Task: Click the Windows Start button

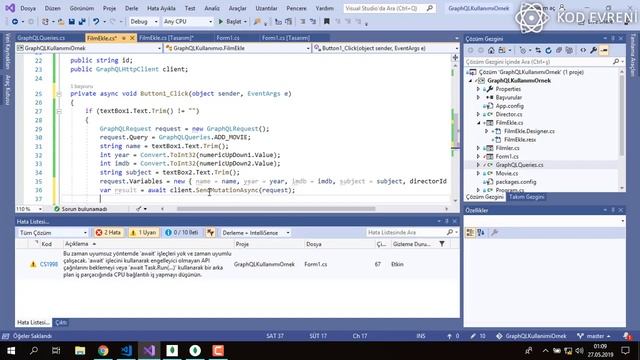Action: pyautogui.click(x=11, y=351)
